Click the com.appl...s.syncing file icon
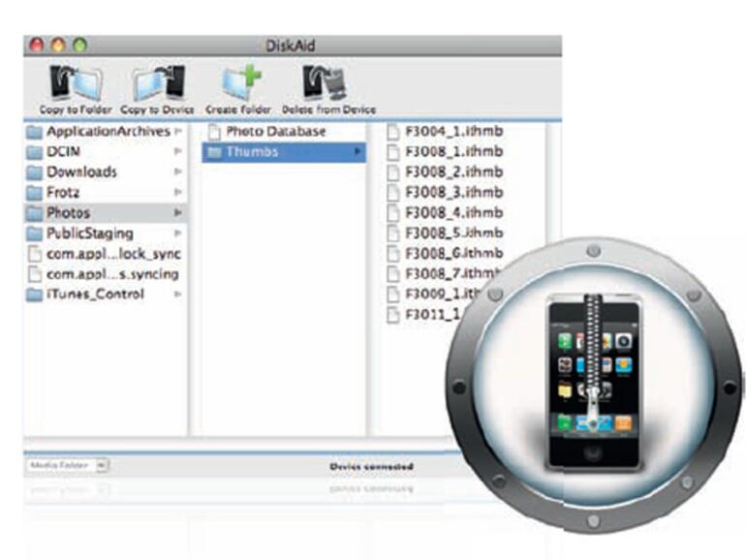 35,274
